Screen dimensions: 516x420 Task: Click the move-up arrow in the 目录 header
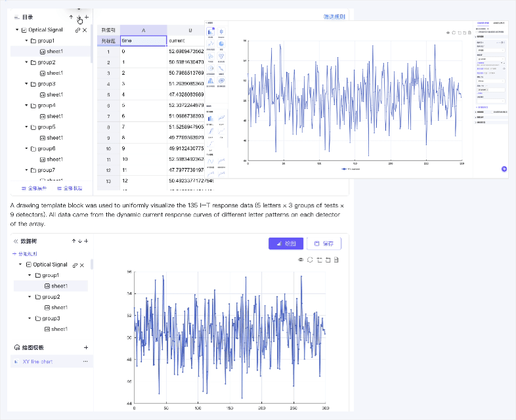pyautogui.click(x=71, y=17)
